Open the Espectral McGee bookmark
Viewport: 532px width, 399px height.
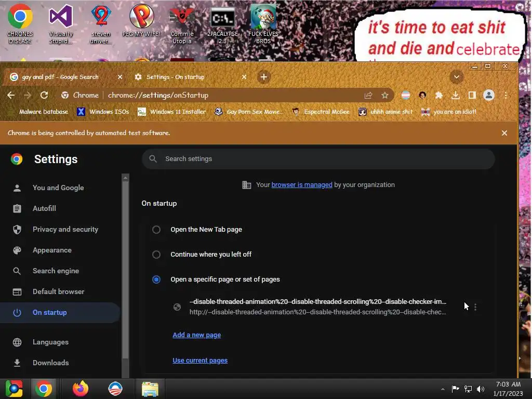321,112
